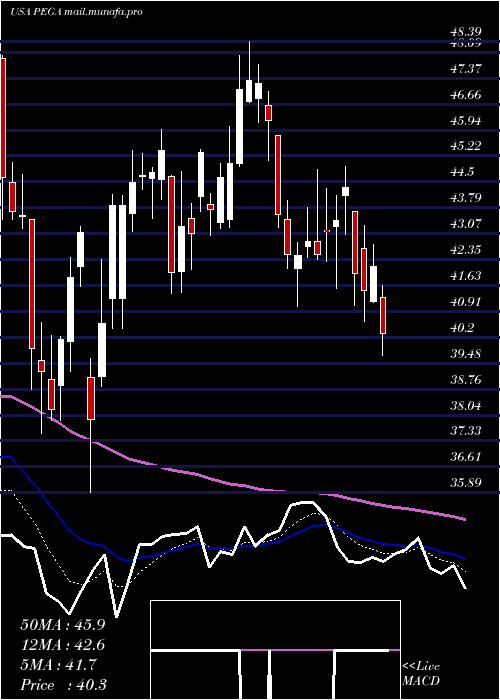Click the 35.89 price axis label

(x=465, y=483)
